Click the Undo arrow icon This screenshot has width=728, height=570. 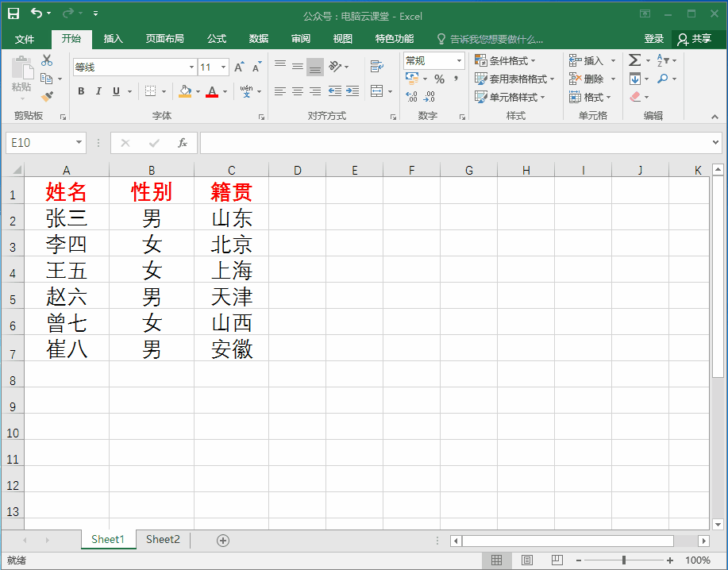tap(37, 13)
